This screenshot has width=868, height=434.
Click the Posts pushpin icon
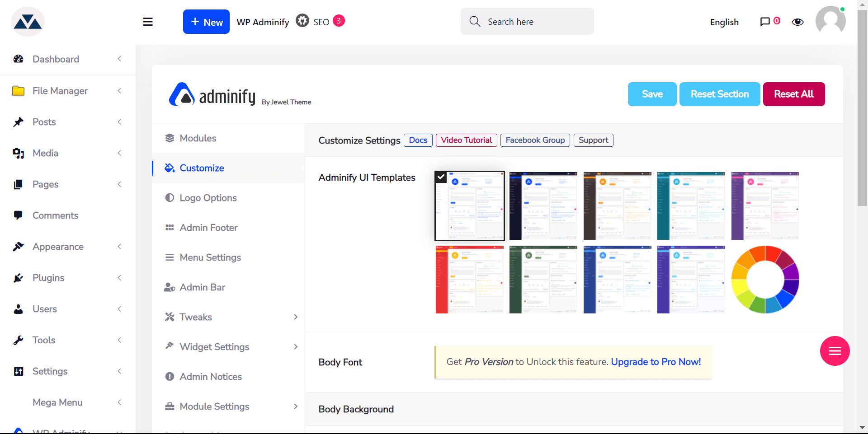[x=18, y=122]
